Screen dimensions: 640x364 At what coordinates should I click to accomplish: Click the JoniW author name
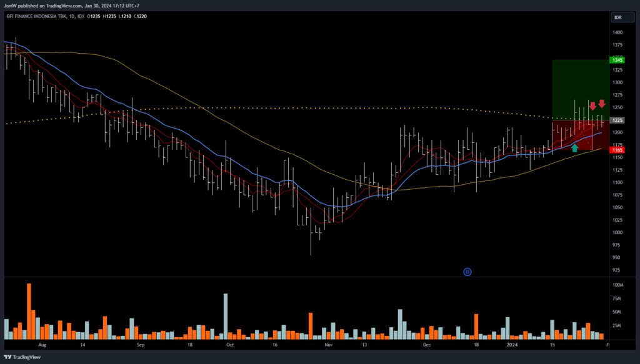tap(11, 6)
